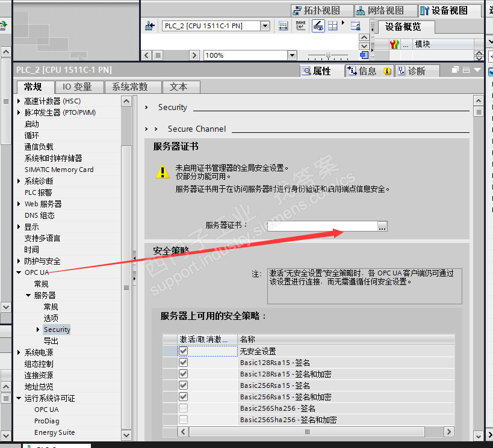Click the split panel icon in the properties header

[466, 70]
